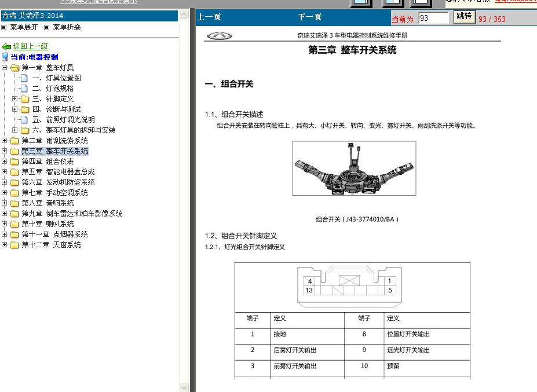Click folder icon of 第十一章 点烟器系统
This screenshot has width=537, height=392.
14,235
